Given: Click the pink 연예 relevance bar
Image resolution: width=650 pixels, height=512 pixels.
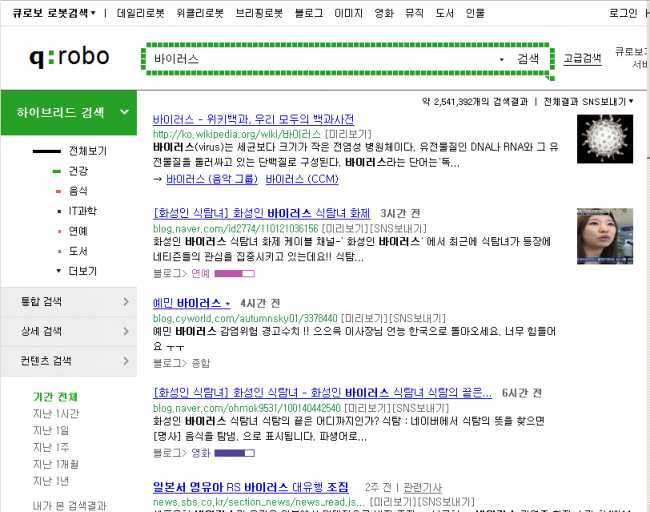Looking at the screenshot, I should tap(235, 274).
